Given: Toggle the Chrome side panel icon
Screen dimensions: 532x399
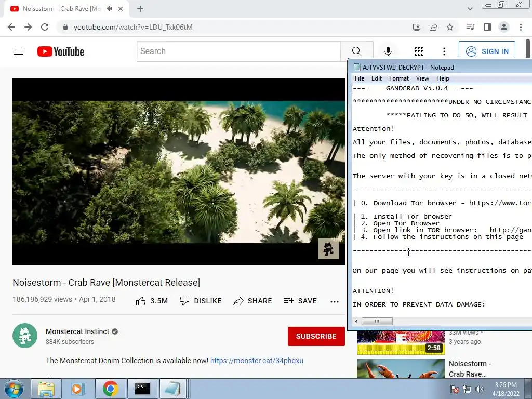Looking at the screenshot, I should click(487, 27).
